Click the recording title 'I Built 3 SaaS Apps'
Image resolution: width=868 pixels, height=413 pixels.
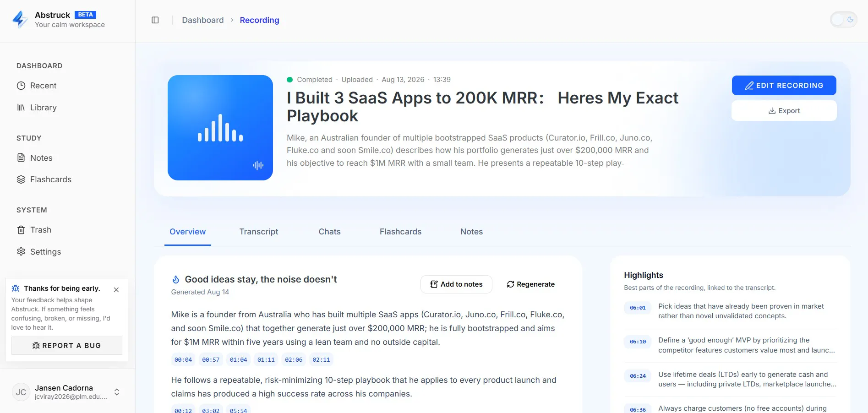[483, 107]
